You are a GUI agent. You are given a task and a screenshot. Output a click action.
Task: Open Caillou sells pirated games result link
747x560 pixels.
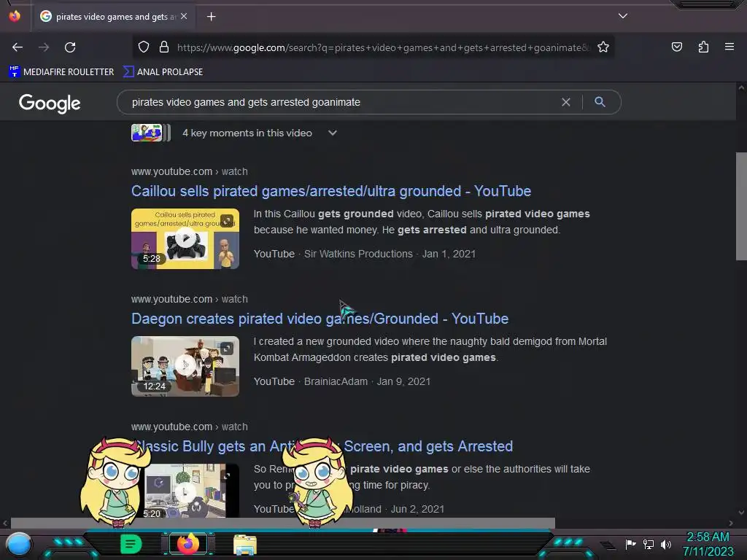pyautogui.click(x=331, y=191)
